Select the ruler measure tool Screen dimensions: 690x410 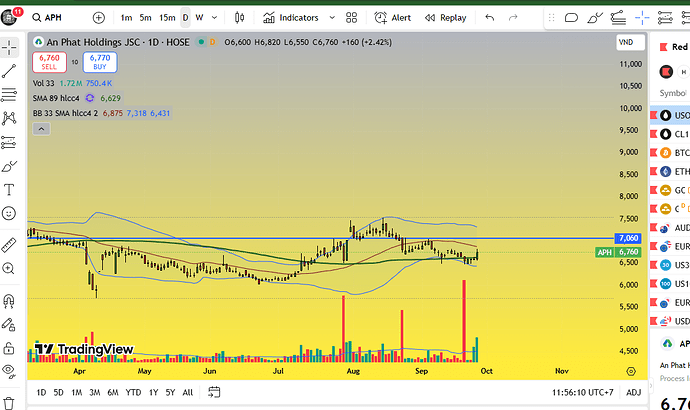coord(9,245)
